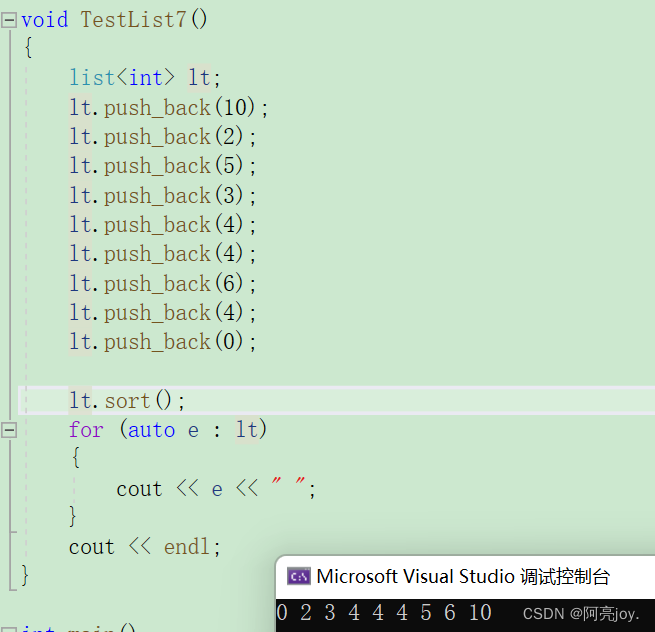Click the 'lt.push_back(2);' line
Screen dimensions: 655x632
(x=162, y=137)
